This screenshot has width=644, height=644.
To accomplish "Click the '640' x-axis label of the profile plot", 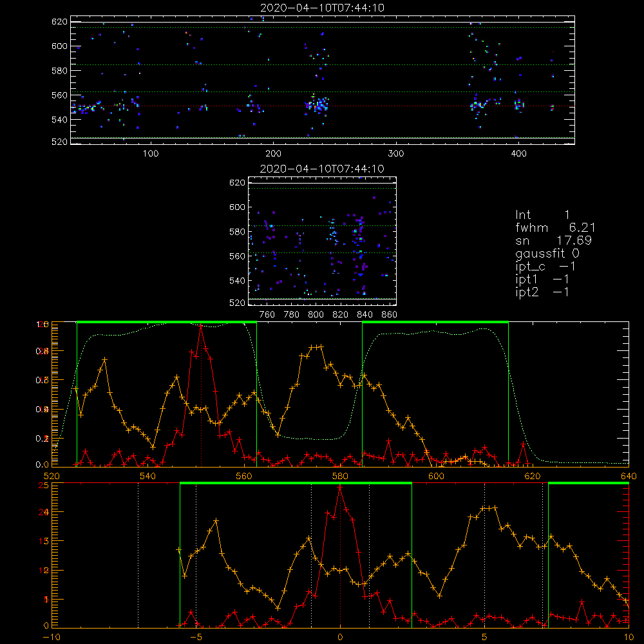I will 629,476.
